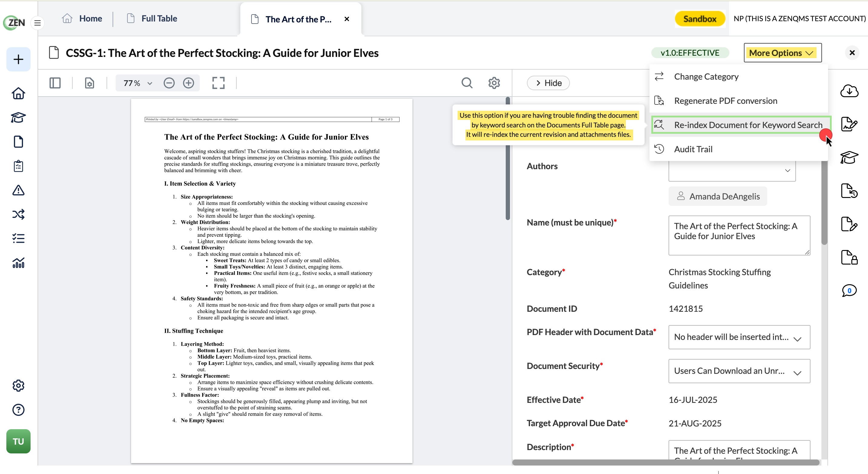The image size is (868, 474).
Task: Close the document view with X button
Action: 852,53
